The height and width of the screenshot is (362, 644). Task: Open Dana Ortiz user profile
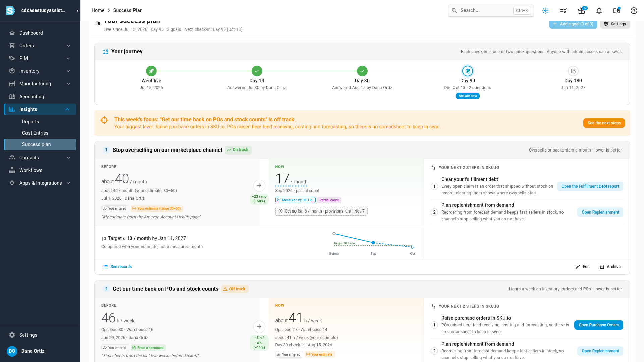pyautogui.click(x=40, y=351)
